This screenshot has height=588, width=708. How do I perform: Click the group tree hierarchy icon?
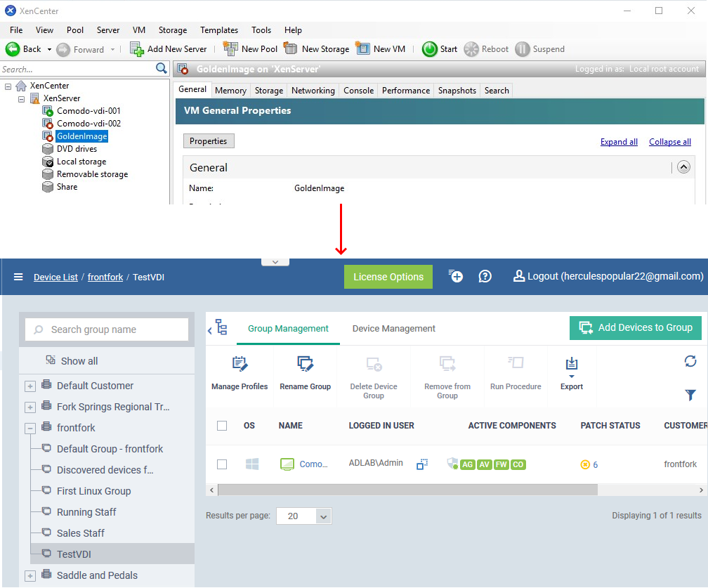click(x=221, y=327)
